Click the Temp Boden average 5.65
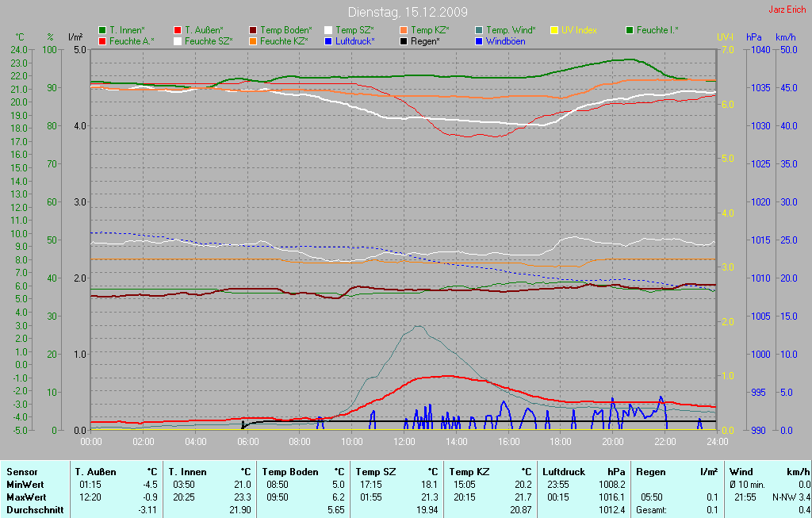812x518 pixels. 336,510
